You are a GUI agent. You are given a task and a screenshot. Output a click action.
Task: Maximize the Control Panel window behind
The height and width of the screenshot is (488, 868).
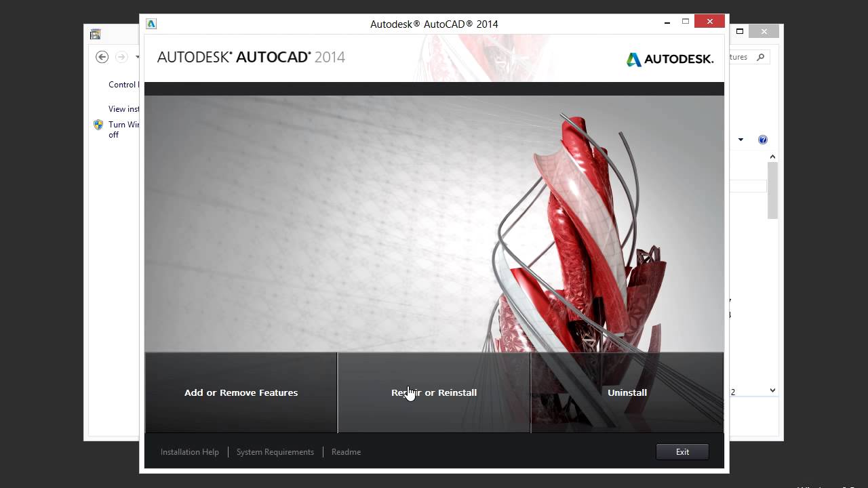coord(740,31)
